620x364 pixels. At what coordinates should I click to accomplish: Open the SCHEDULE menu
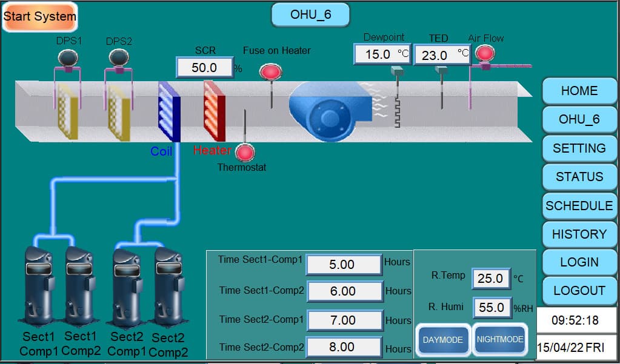click(579, 205)
